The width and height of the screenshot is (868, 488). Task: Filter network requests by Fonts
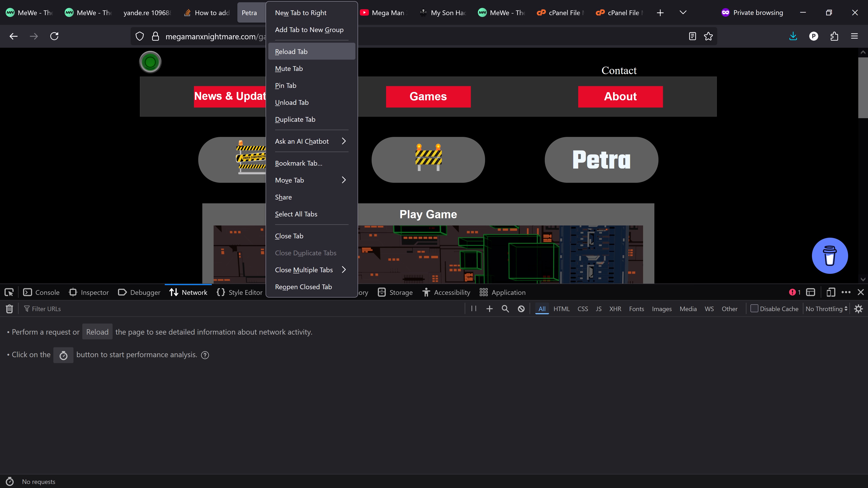pos(637,309)
